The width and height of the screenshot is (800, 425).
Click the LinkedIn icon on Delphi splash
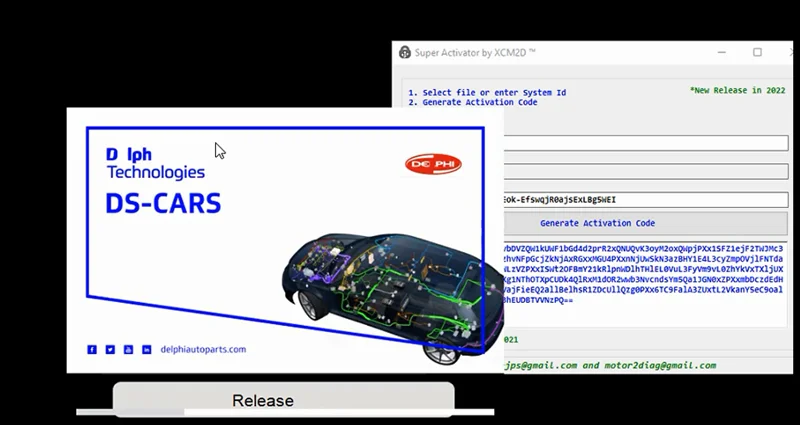tap(147, 349)
